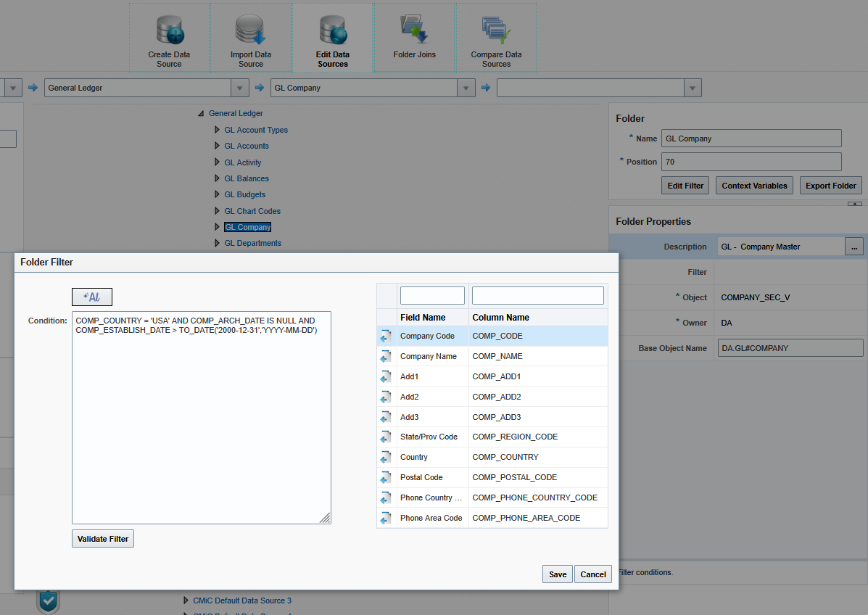868x615 pixels.
Task: Save the folder filter
Action: click(x=558, y=574)
